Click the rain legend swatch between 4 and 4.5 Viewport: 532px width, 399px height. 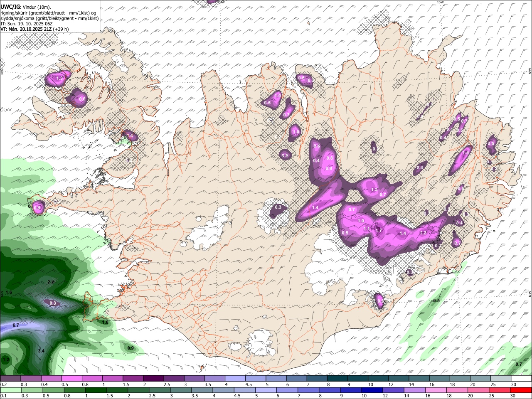pos(223,390)
